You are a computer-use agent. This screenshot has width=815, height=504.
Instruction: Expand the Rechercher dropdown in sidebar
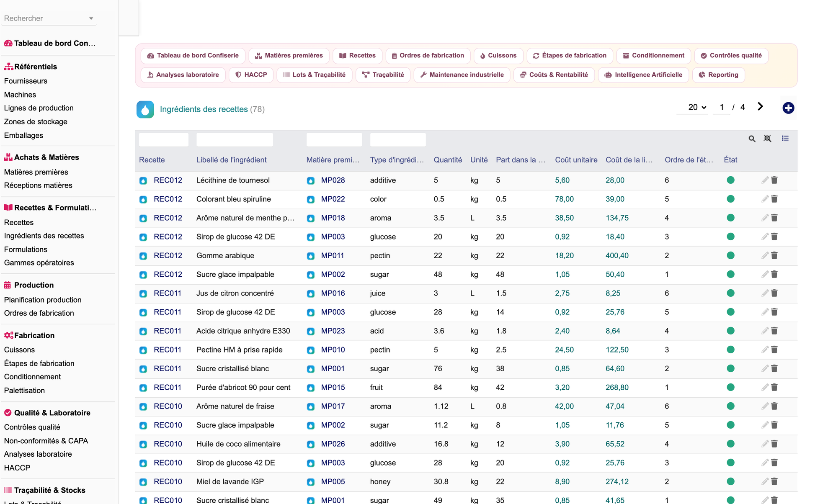pos(91,18)
